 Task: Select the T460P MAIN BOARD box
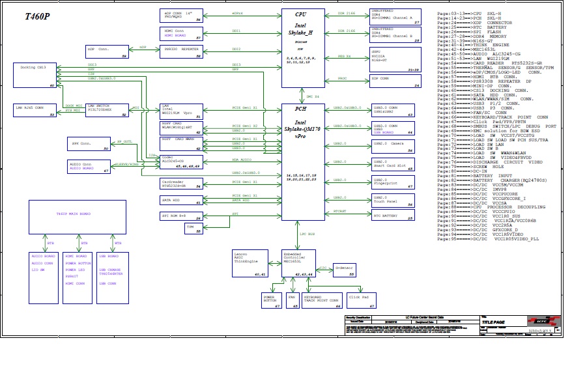[x=78, y=217]
